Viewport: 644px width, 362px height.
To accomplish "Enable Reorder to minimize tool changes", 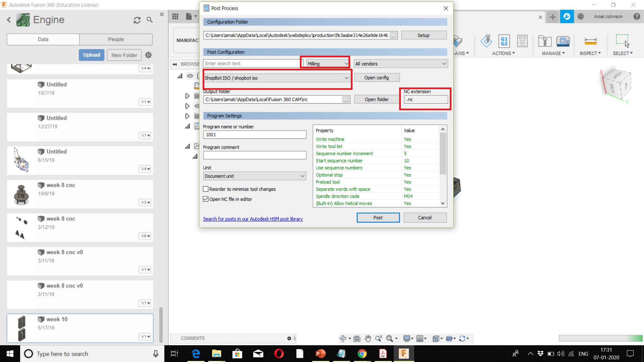I will coord(206,189).
